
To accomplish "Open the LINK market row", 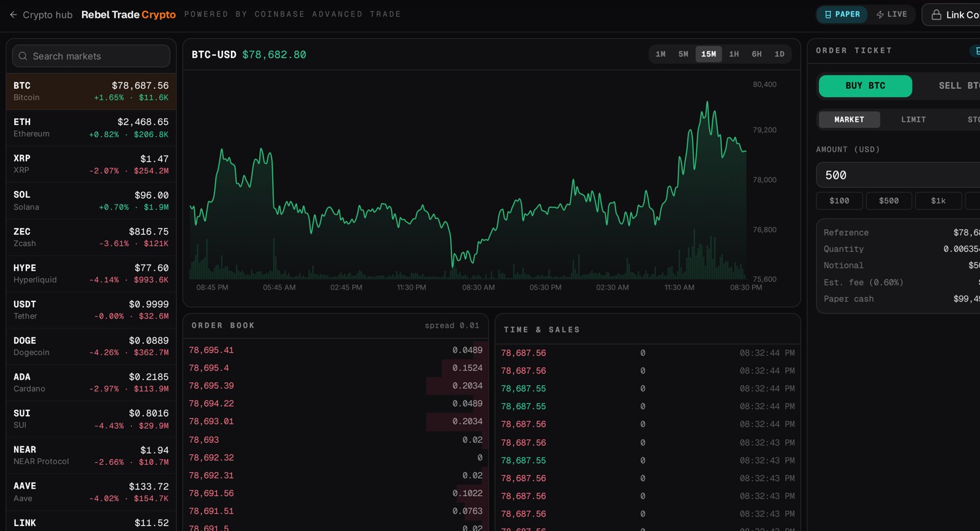I will point(91,522).
